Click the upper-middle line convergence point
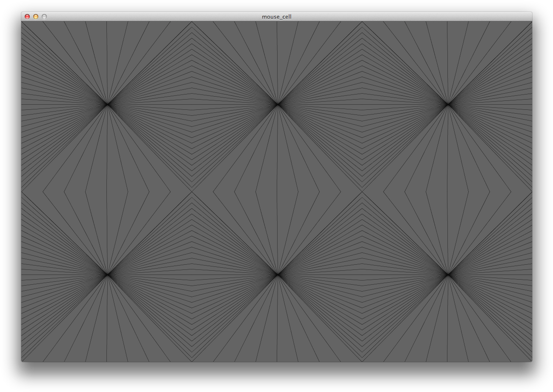Viewport: 553px width, 392px height. 278,103
